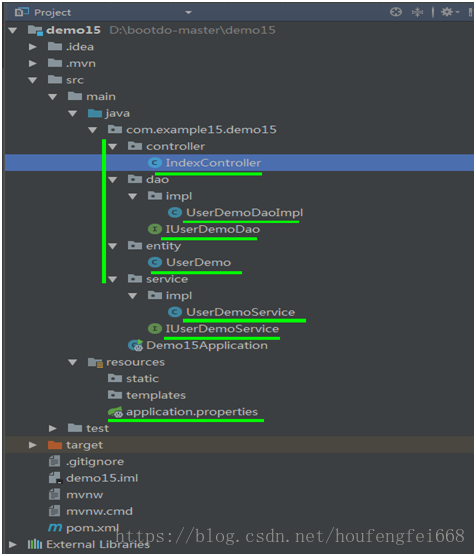Click the mvnw file icon
The height and width of the screenshot is (556, 476).
coord(55,495)
